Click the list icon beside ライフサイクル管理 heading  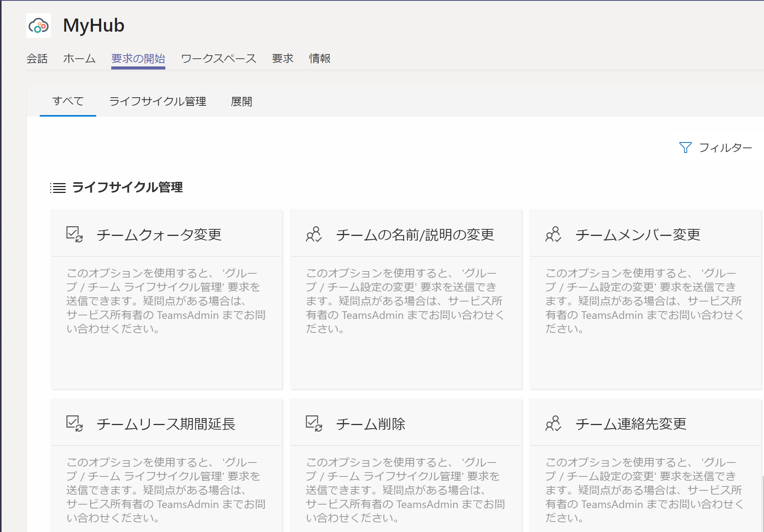(58, 188)
